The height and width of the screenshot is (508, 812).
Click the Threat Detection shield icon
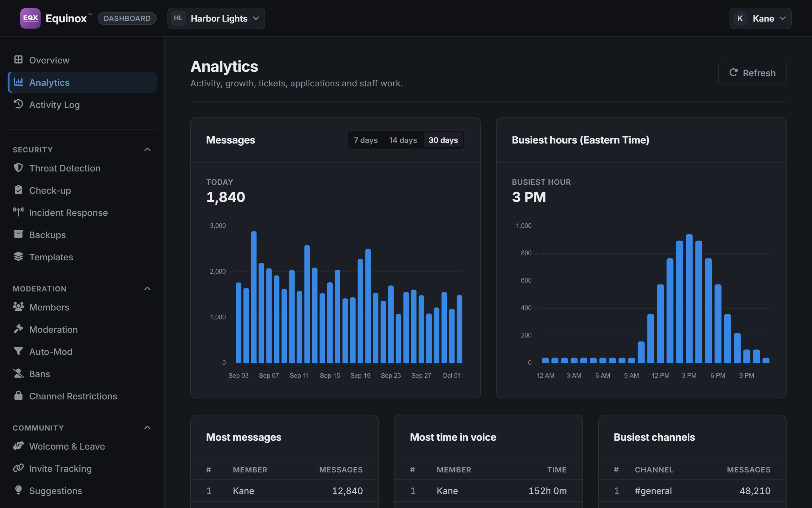click(x=18, y=168)
